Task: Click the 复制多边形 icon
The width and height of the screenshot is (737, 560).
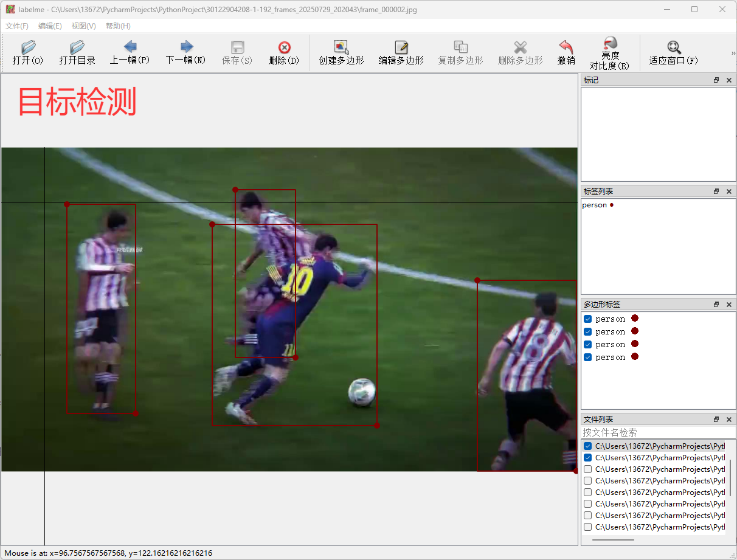Action: (x=461, y=47)
